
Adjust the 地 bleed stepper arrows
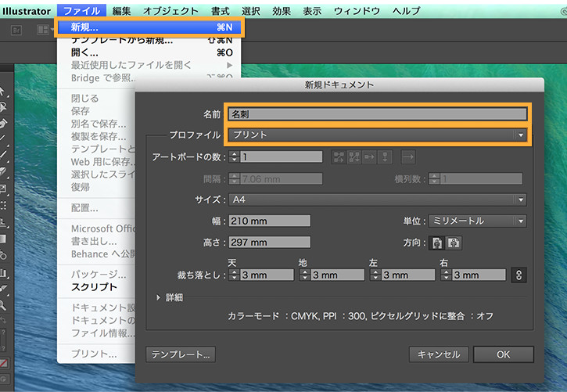click(x=305, y=275)
